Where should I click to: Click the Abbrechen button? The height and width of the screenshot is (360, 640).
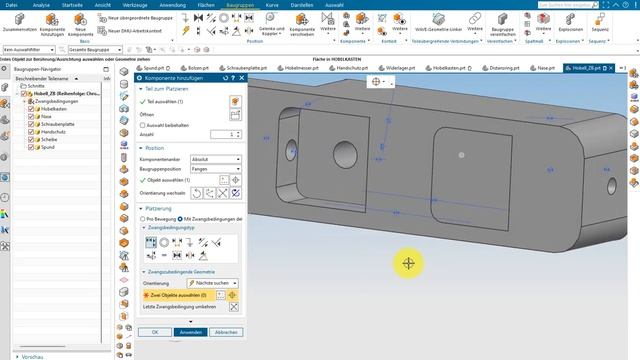point(226,332)
